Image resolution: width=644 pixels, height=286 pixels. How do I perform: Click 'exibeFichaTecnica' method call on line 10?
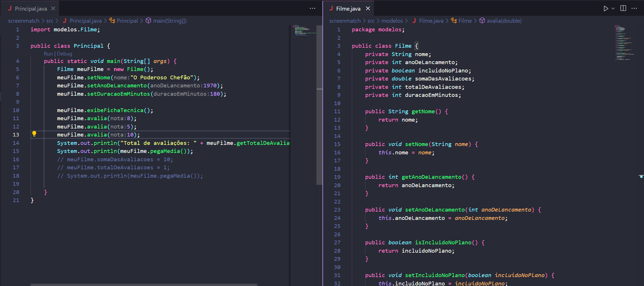[x=115, y=110]
